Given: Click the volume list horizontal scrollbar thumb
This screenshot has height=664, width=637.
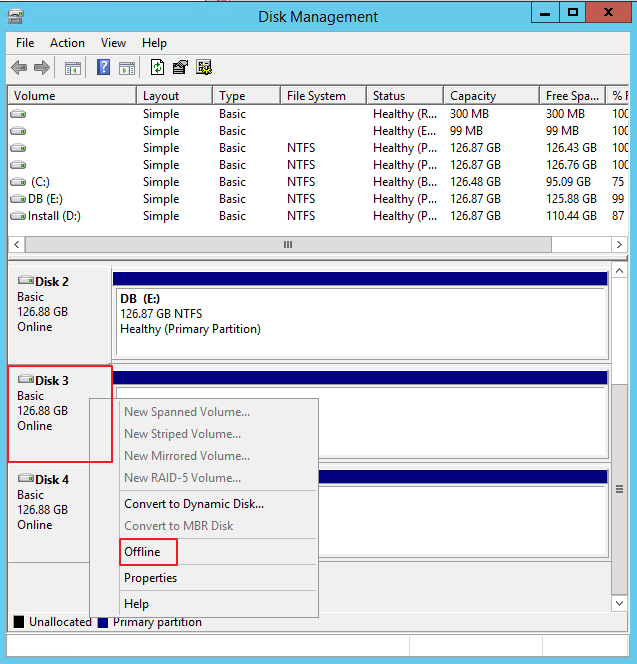Looking at the screenshot, I should [288, 244].
